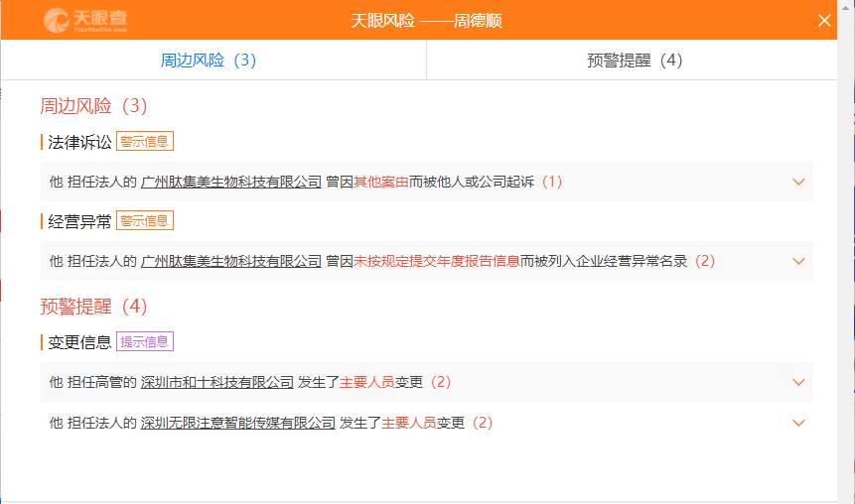Open 深圳市和十科技有限公司 company link

pos(217,383)
